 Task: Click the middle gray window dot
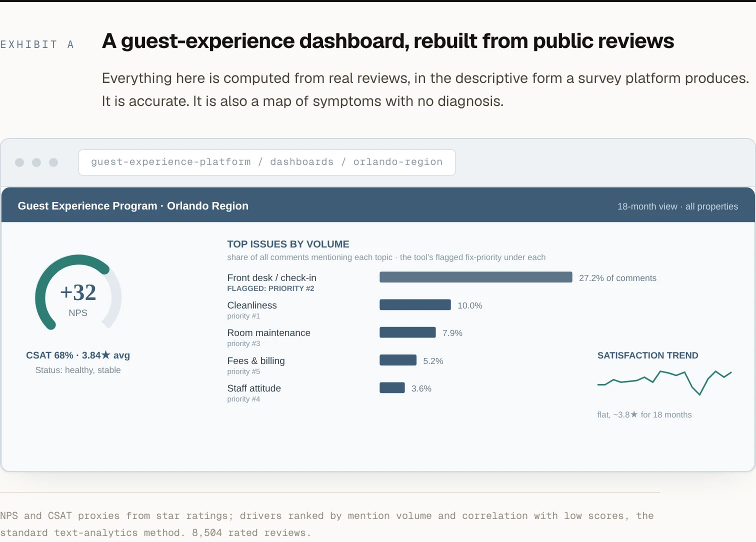[36, 162]
